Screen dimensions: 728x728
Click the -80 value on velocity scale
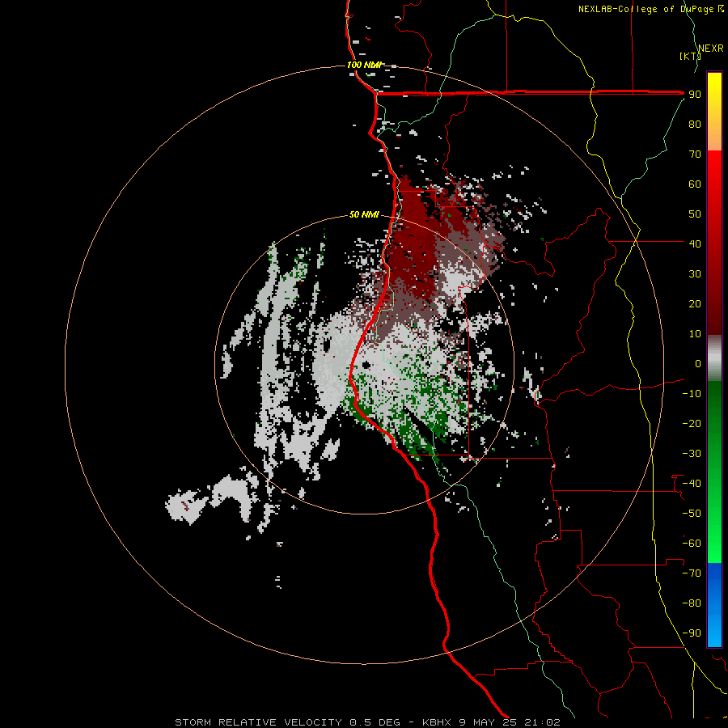(692, 603)
